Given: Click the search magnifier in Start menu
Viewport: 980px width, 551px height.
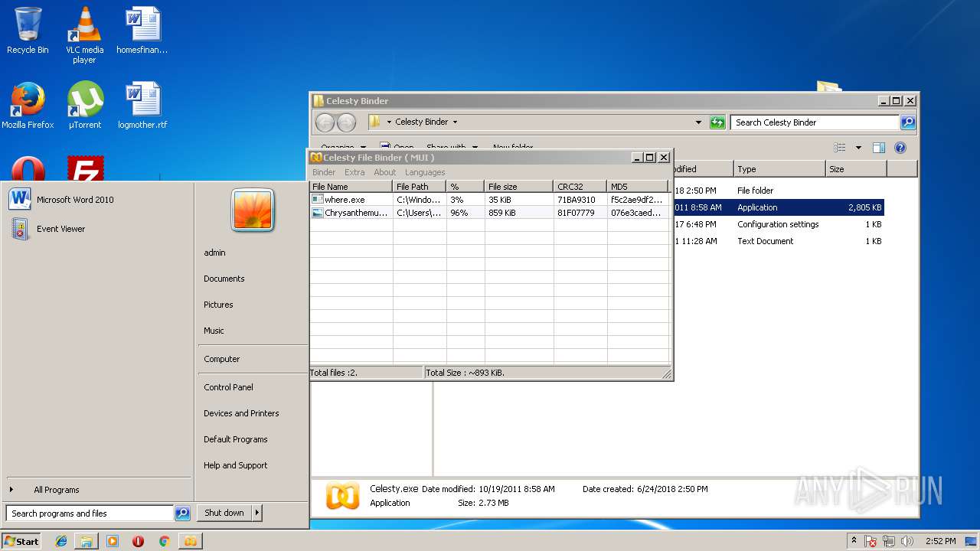Looking at the screenshot, I should [x=182, y=514].
